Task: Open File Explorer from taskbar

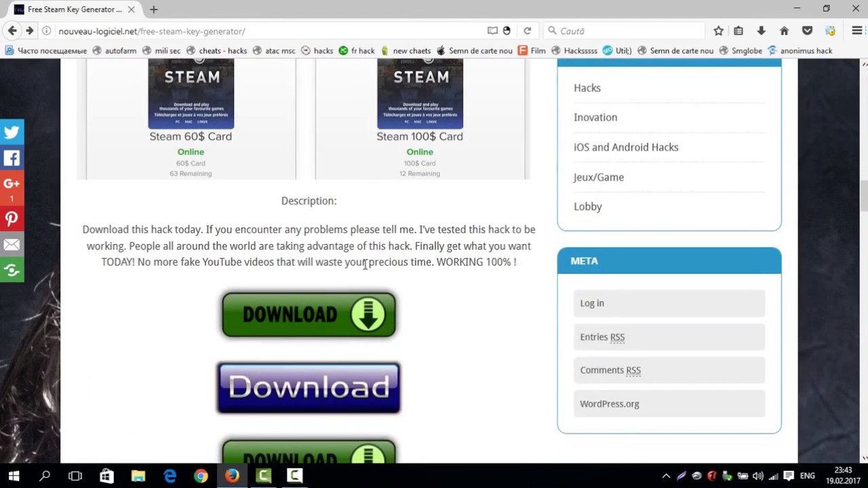Action: (x=138, y=476)
